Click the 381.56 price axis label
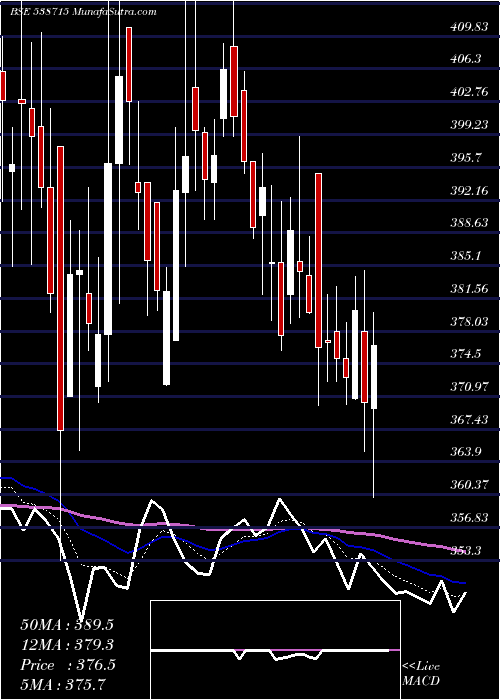The height and width of the screenshot is (700, 500). (x=469, y=289)
